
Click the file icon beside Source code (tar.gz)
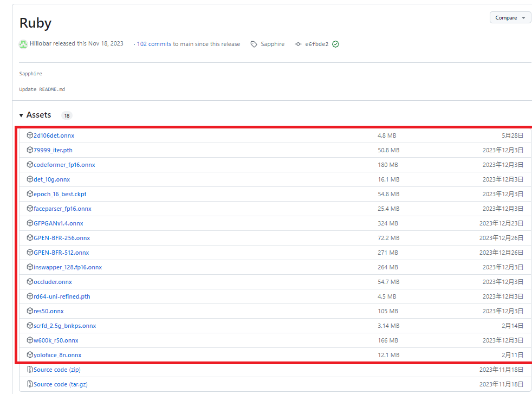pos(30,384)
